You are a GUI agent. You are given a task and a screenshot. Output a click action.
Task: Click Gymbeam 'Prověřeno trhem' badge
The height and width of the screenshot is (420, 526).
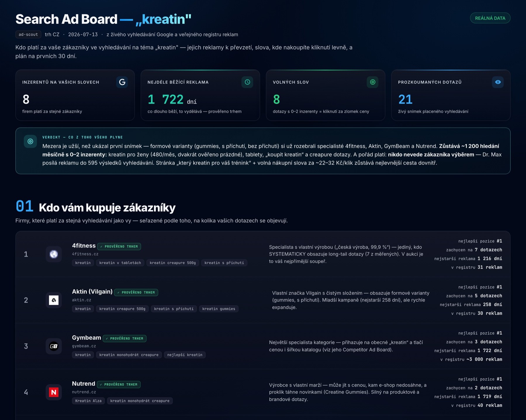(x=124, y=338)
